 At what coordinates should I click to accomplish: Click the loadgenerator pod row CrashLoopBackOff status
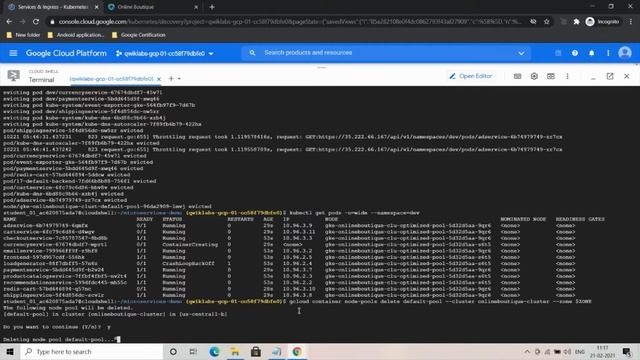188,264
